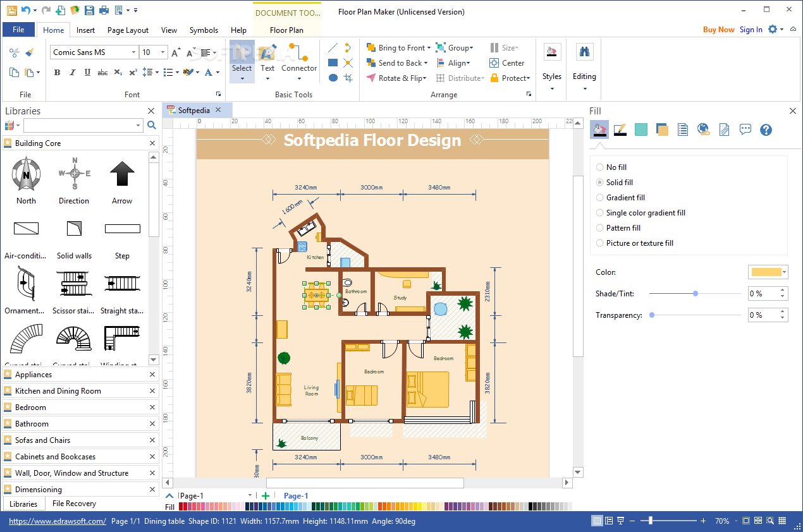The height and width of the screenshot is (532, 803).
Task: Click the Center button in Arrange group
Action: click(507, 63)
